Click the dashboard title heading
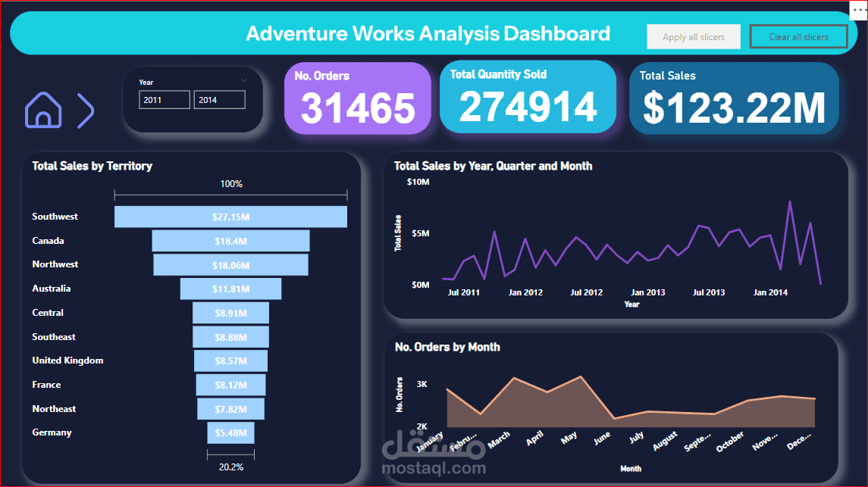This screenshot has height=487, width=868. coord(428,34)
